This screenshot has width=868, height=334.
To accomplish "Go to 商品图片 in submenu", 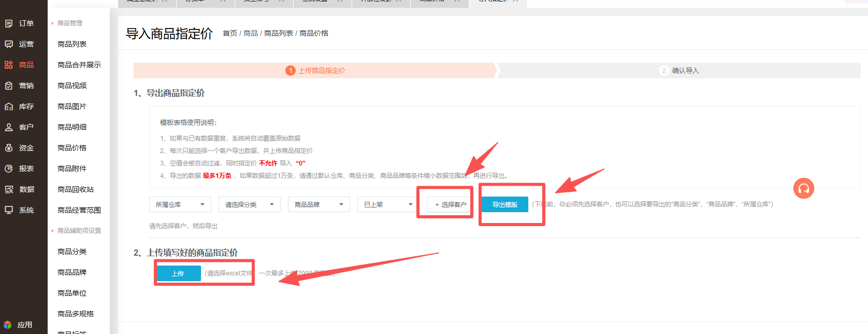I will 72,106.
